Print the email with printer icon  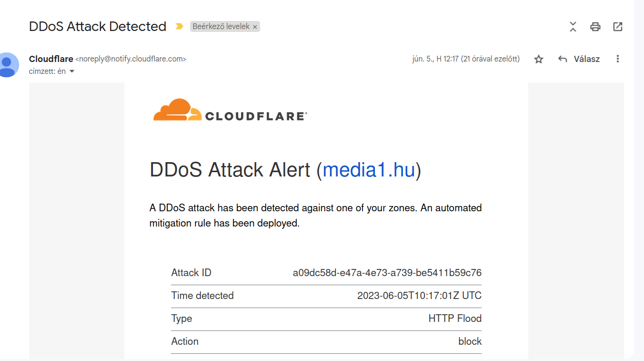click(595, 27)
